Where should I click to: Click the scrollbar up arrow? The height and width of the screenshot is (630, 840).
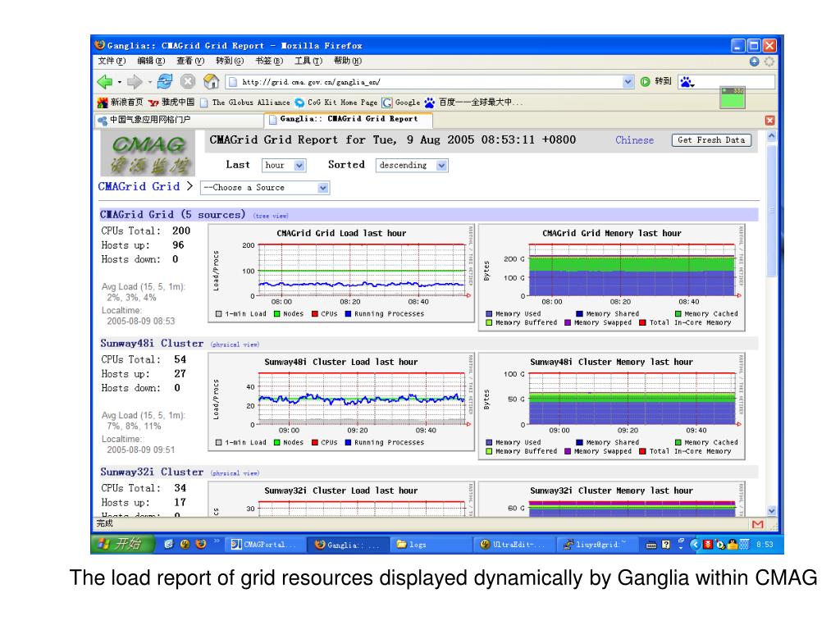(x=771, y=136)
